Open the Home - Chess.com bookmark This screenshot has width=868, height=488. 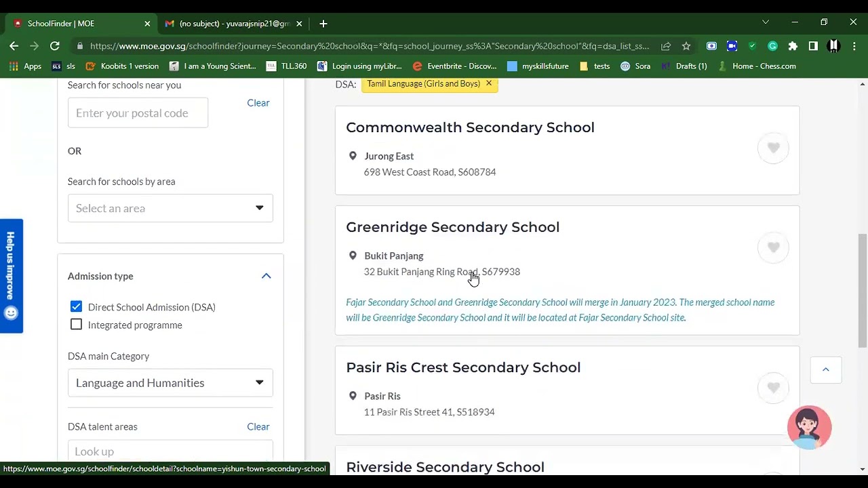(757, 66)
